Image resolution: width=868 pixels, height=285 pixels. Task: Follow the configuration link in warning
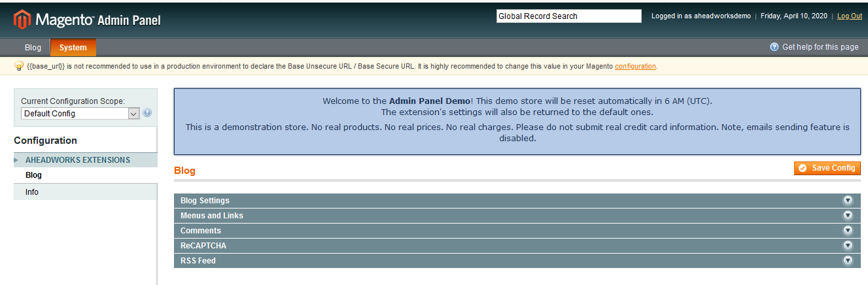[635, 66]
